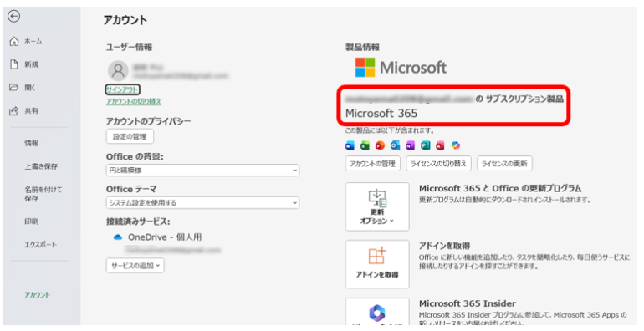This screenshot has width=644, height=331.
Task: Go to the エクスポート page
Action: [x=41, y=244]
